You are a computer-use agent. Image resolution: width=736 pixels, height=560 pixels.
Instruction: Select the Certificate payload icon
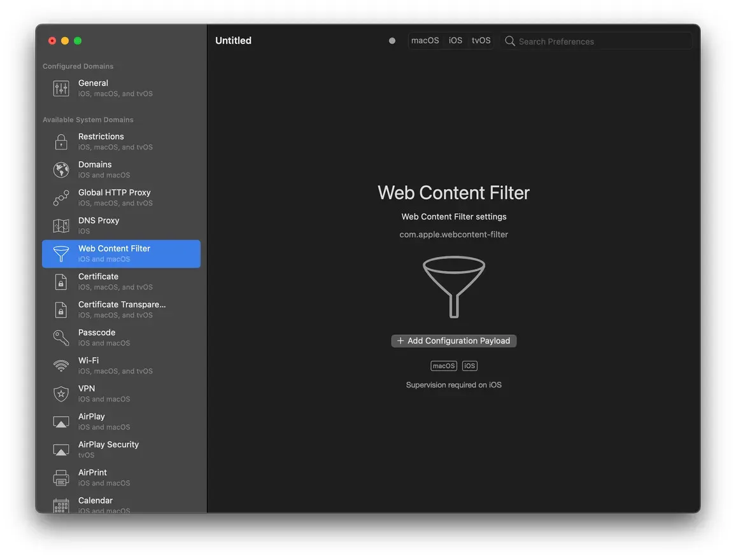60,281
